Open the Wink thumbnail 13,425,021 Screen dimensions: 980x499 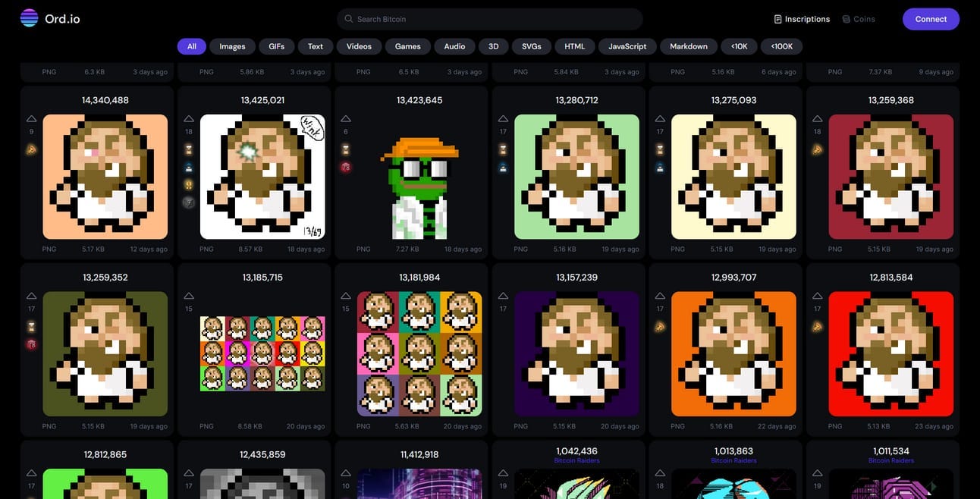(262, 177)
